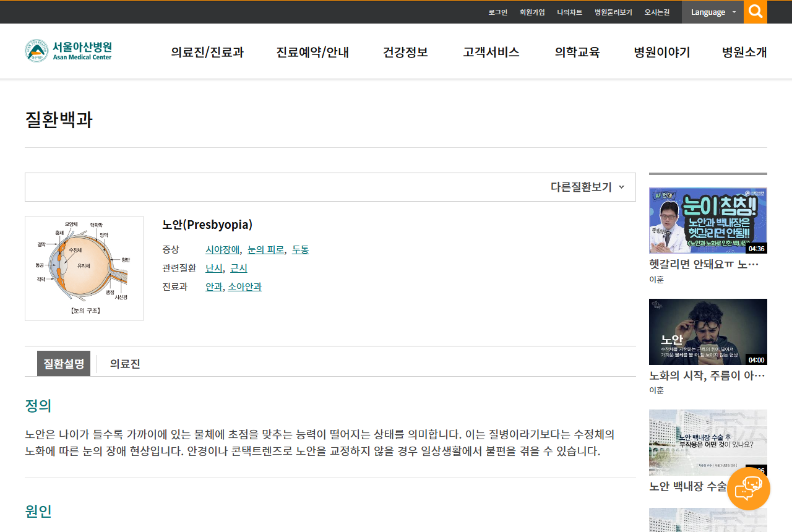Image resolution: width=792 pixels, height=532 pixels.
Task: Follow the 두통 symptom link
Action: (x=300, y=249)
